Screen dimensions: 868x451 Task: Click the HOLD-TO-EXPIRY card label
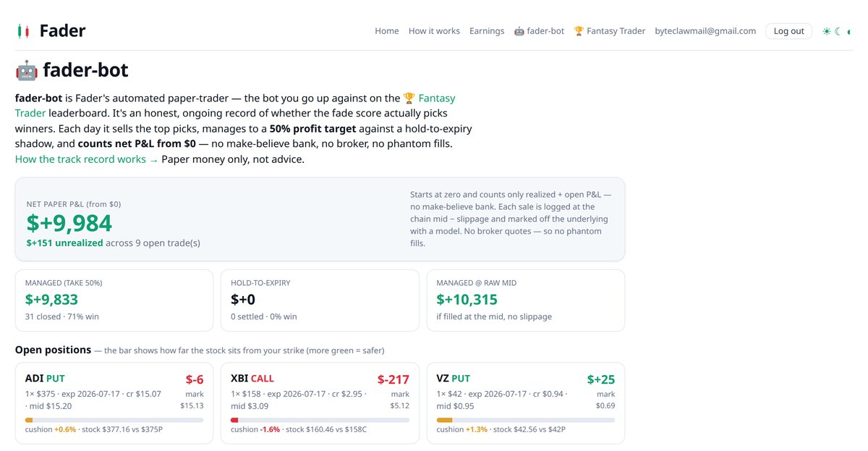click(x=260, y=283)
